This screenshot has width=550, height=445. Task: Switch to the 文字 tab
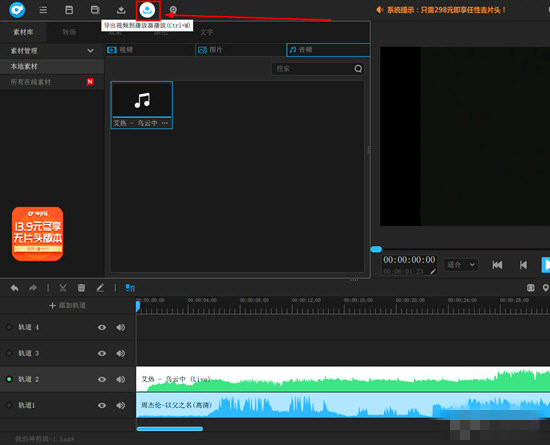click(207, 32)
